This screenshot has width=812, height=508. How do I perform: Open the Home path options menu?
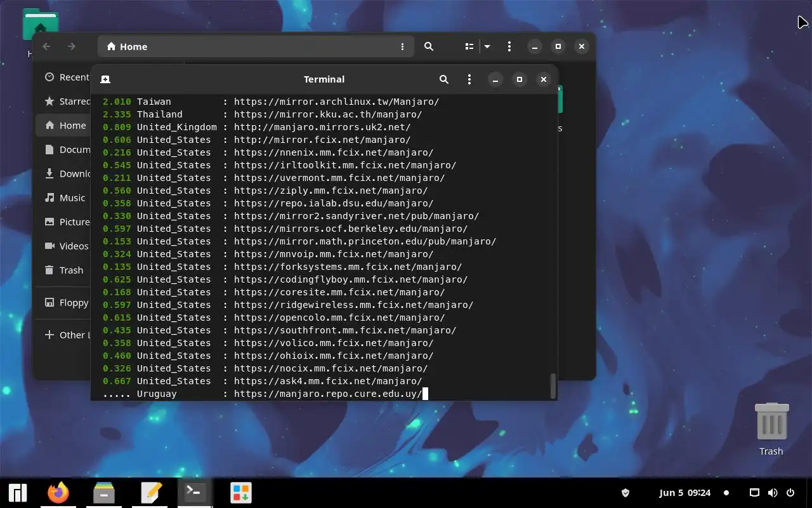coord(402,46)
